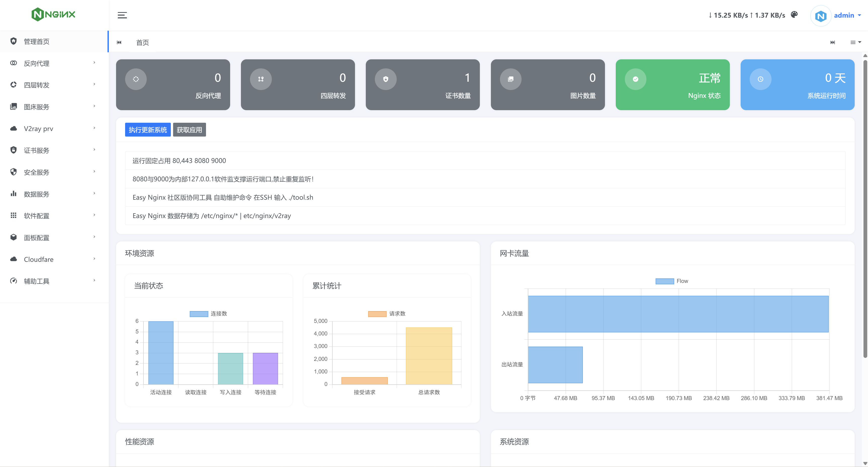Click the 出站流量 bar in 网卡流量
This screenshot has height=467, width=868.
coord(555,365)
